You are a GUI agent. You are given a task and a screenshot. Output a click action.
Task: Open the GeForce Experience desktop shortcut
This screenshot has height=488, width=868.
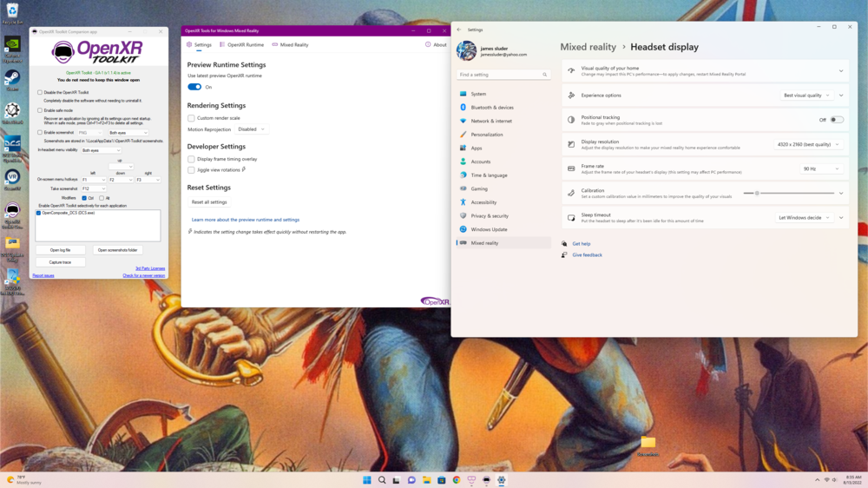(12, 49)
